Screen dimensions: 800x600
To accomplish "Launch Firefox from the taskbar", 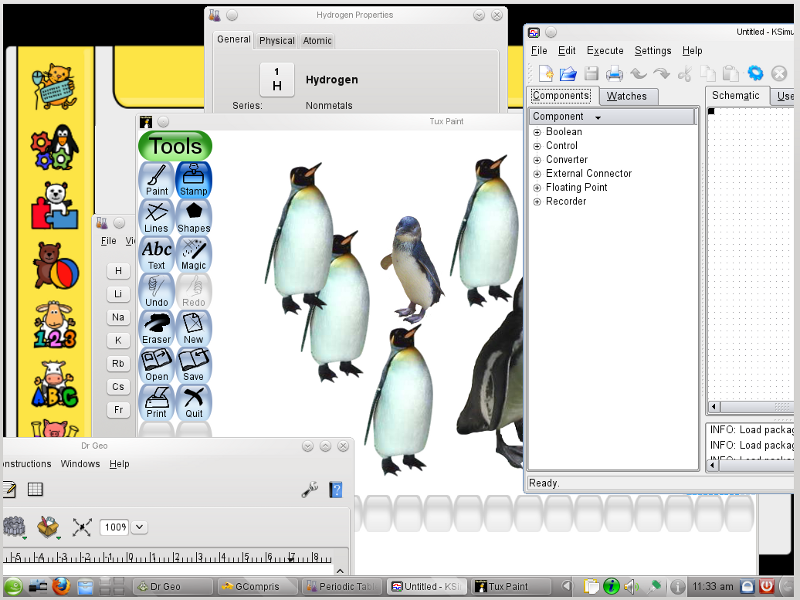I will point(62,586).
